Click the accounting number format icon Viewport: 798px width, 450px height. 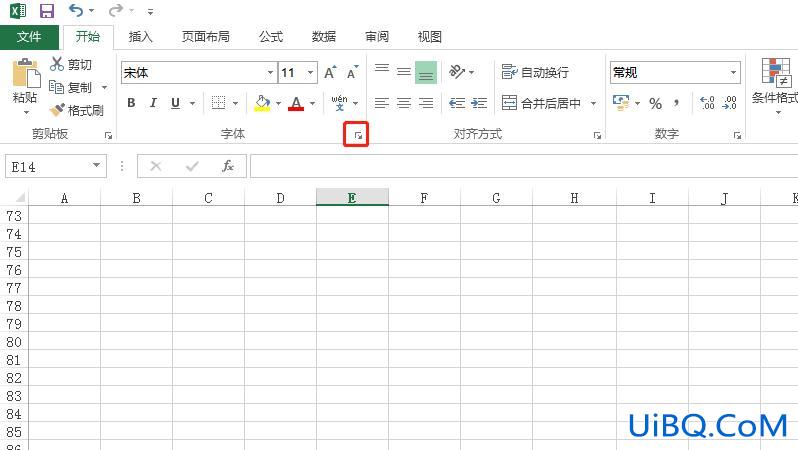[621, 103]
